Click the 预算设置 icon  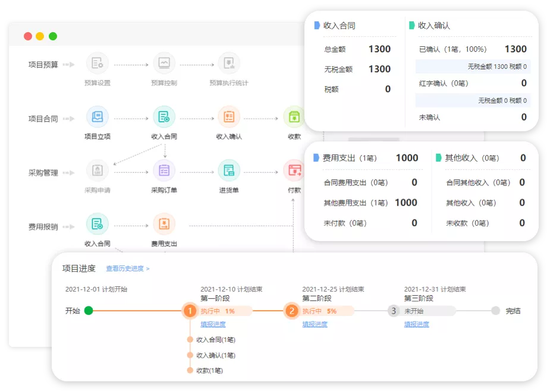(x=98, y=63)
